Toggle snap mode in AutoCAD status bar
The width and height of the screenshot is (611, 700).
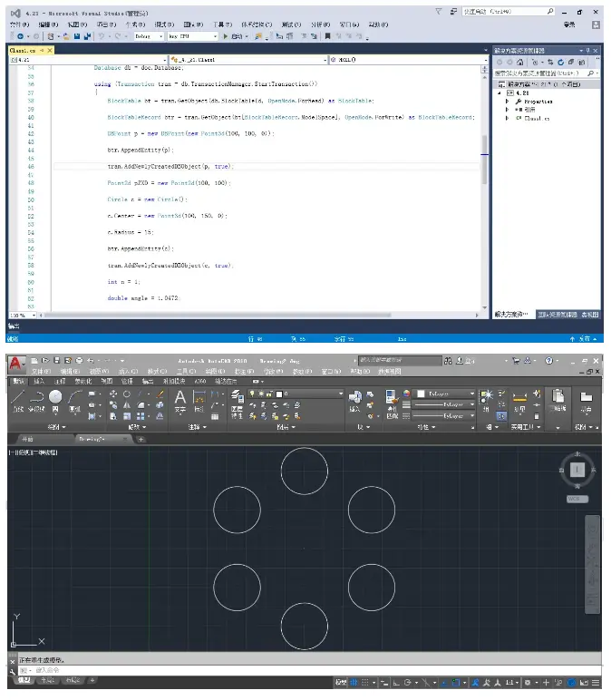click(x=365, y=683)
